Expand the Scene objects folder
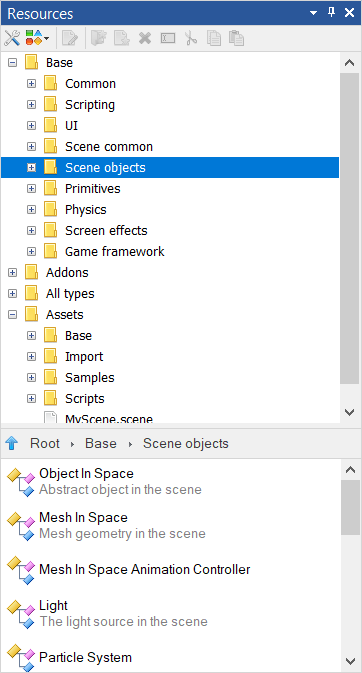 (31, 168)
